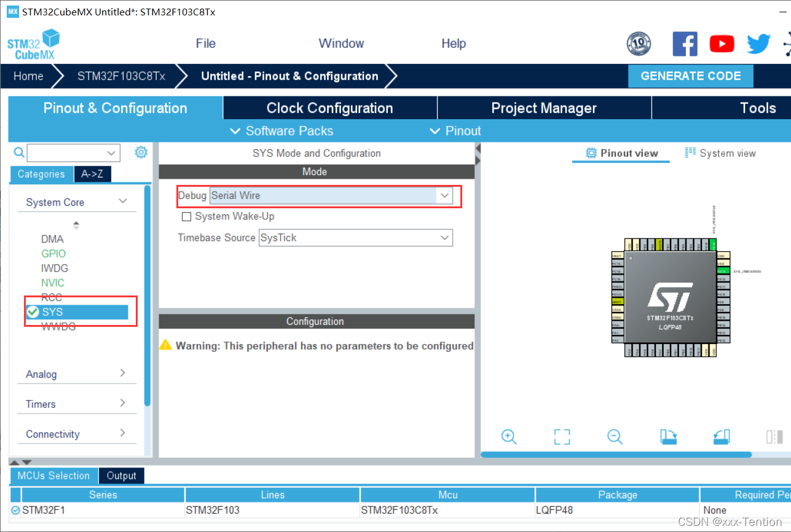Rotate the chip view counter-clockwise
791x532 pixels.
722,437
